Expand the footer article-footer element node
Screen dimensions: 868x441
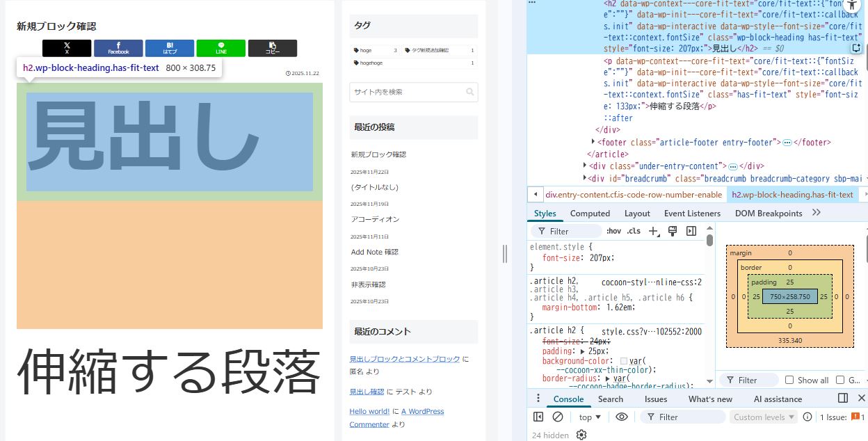point(593,143)
